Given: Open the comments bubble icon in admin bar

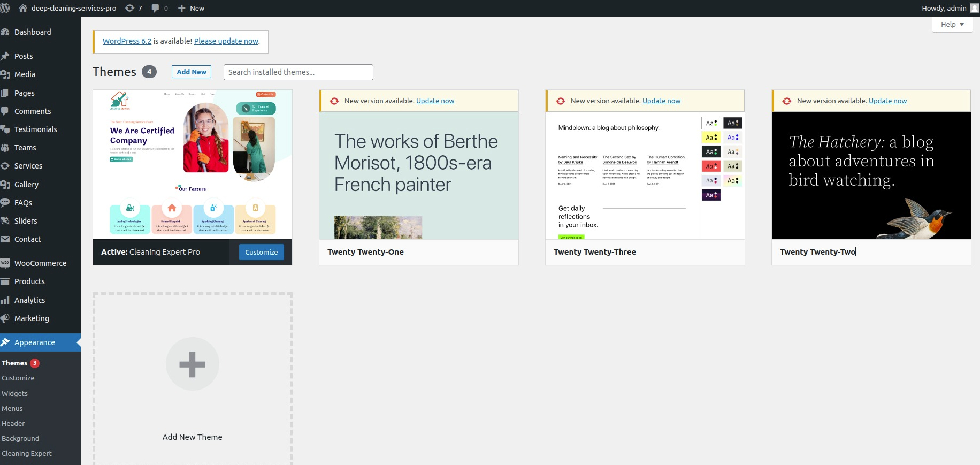Looking at the screenshot, I should pos(156,8).
